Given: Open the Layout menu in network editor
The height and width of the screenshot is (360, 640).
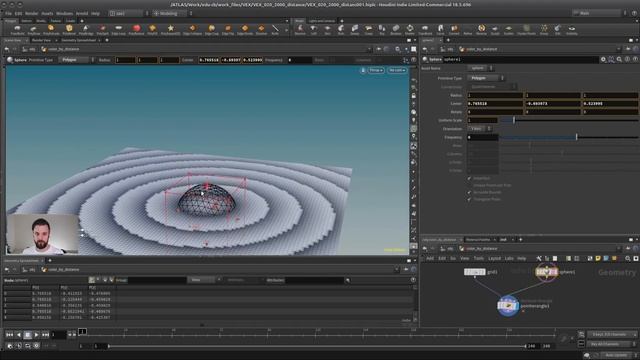Looking at the screenshot, I should point(494,258).
